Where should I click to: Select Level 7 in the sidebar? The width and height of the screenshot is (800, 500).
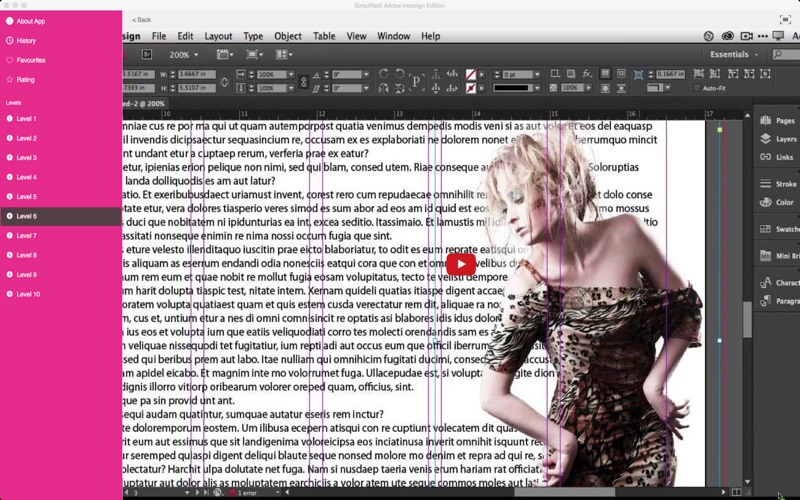click(x=61, y=236)
